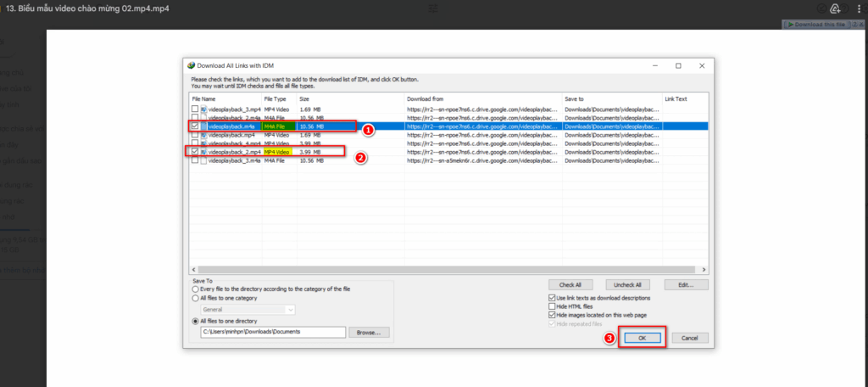
Task: Select Every file to category directory radio
Action: (x=196, y=289)
